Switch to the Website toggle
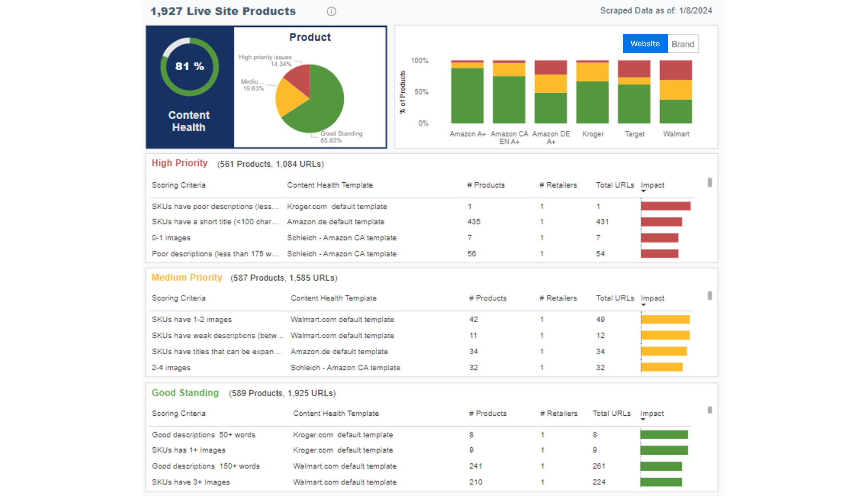868x496 pixels. [x=645, y=44]
